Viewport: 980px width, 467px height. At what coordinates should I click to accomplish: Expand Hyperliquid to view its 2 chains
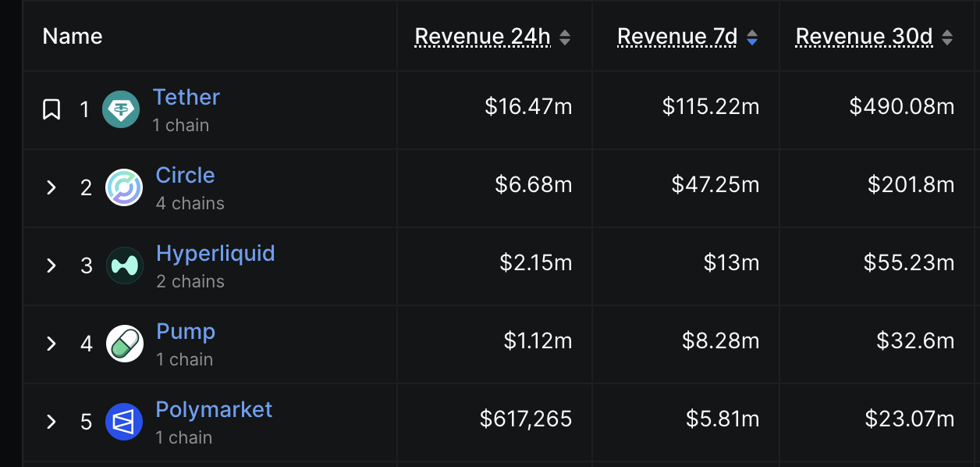(51, 266)
